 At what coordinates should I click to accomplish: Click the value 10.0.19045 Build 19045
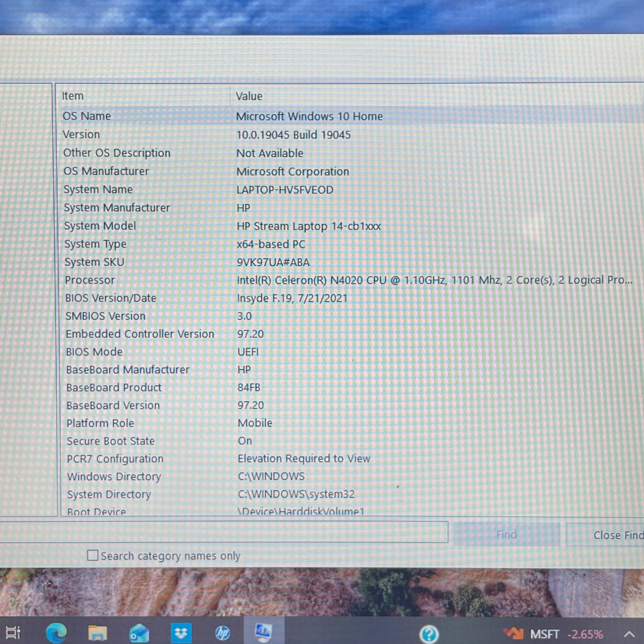pyautogui.click(x=294, y=135)
